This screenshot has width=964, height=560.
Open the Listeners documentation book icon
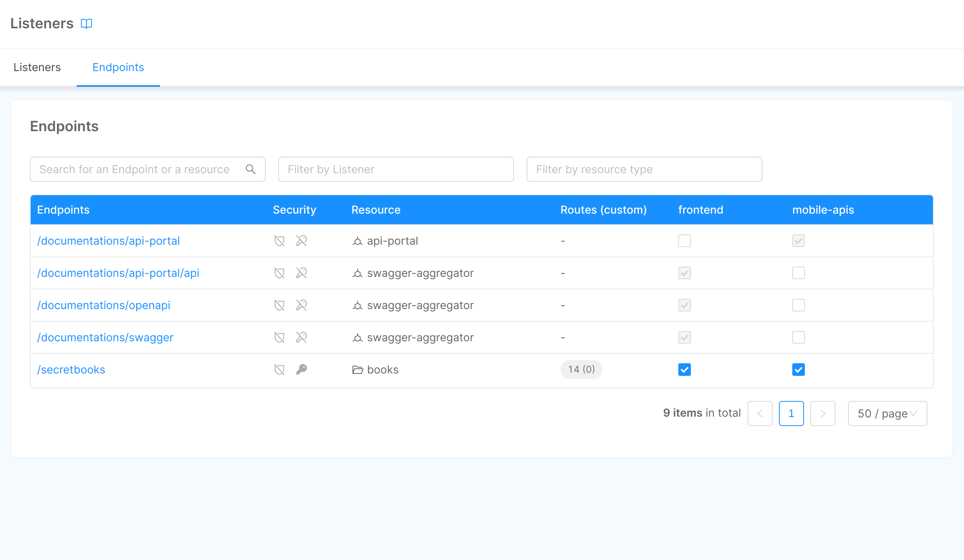pyautogui.click(x=86, y=23)
